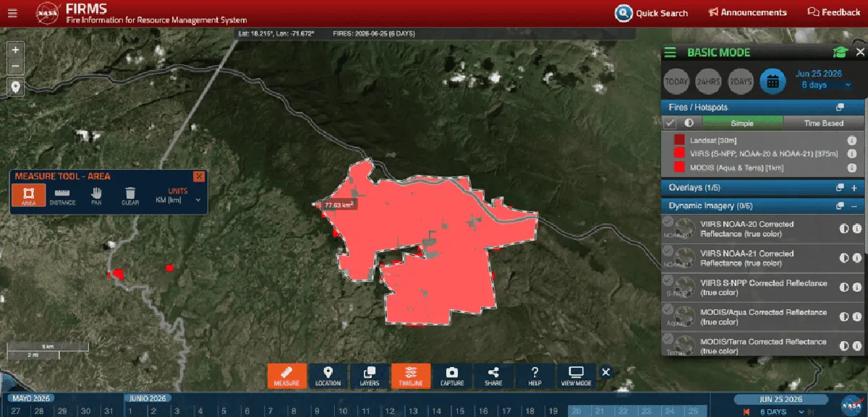Show info for VIIRS NOAA-21 reflectance
868x417 pixels.
click(856, 258)
